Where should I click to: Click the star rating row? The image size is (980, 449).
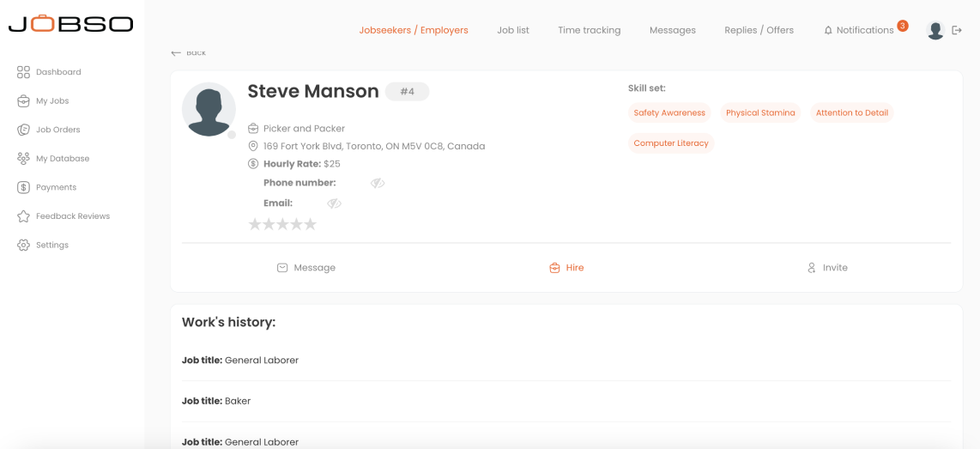coord(282,224)
